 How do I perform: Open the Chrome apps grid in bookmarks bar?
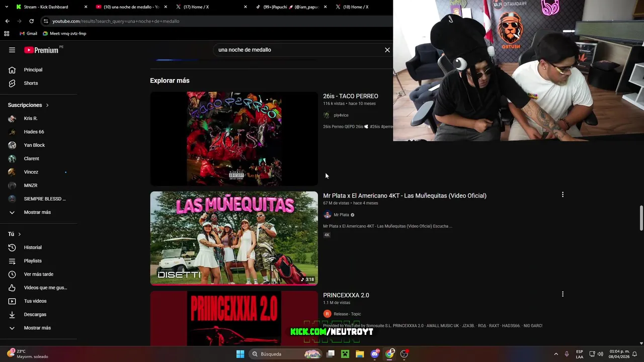(7, 34)
